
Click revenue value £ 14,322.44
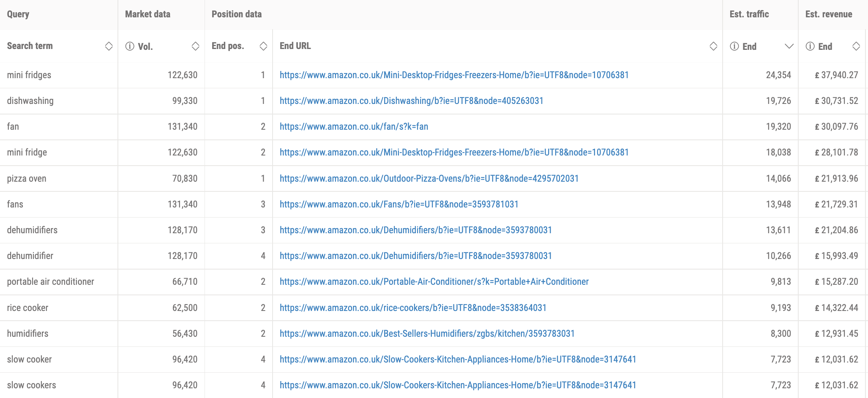(x=837, y=308)
